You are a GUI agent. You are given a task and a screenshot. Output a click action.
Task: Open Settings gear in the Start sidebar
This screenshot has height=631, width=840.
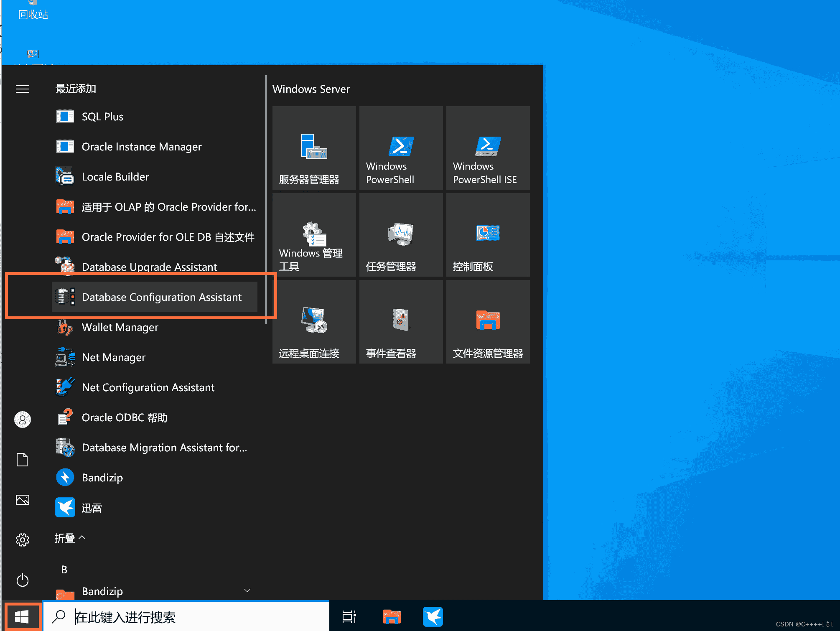click(x=23, y=539)
